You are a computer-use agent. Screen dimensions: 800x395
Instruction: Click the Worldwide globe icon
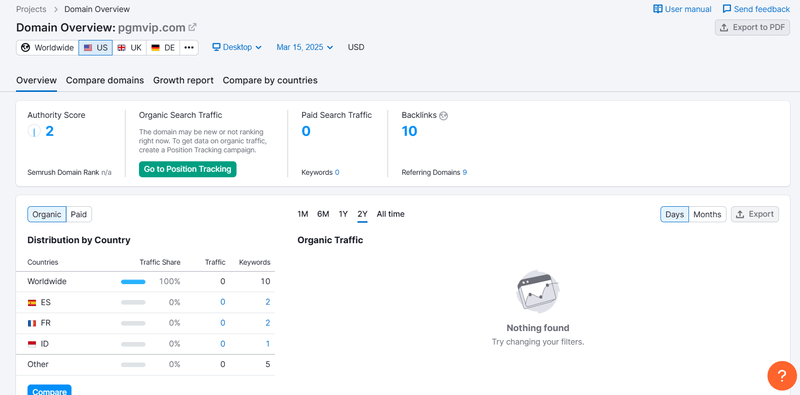click(26, 47)
